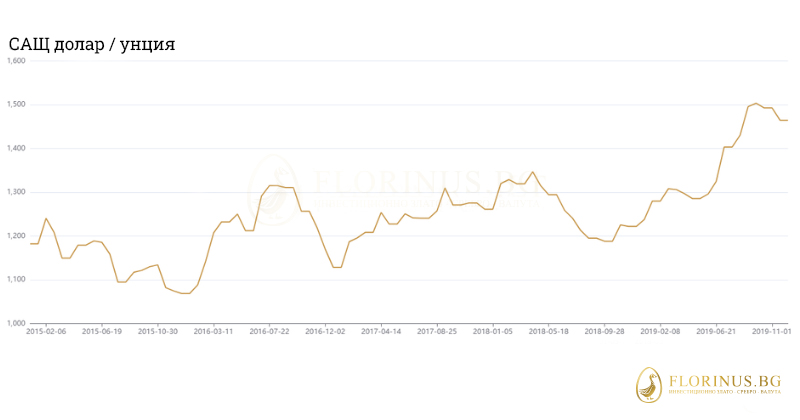The height and width of the screenshot is (420, 800).
Task: Select the 2019-02-08 date on x-axis
Action: click(661, 331)
